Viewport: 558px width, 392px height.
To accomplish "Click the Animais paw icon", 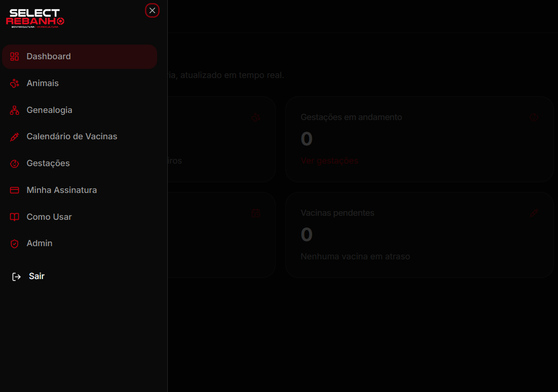I will (x=15, y=83).
